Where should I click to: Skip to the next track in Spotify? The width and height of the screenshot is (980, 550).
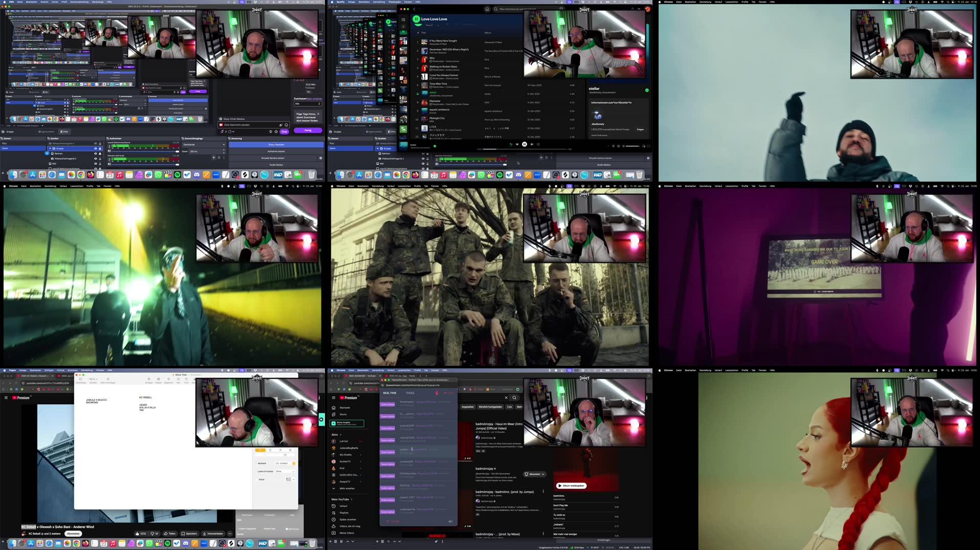(532, 144)
